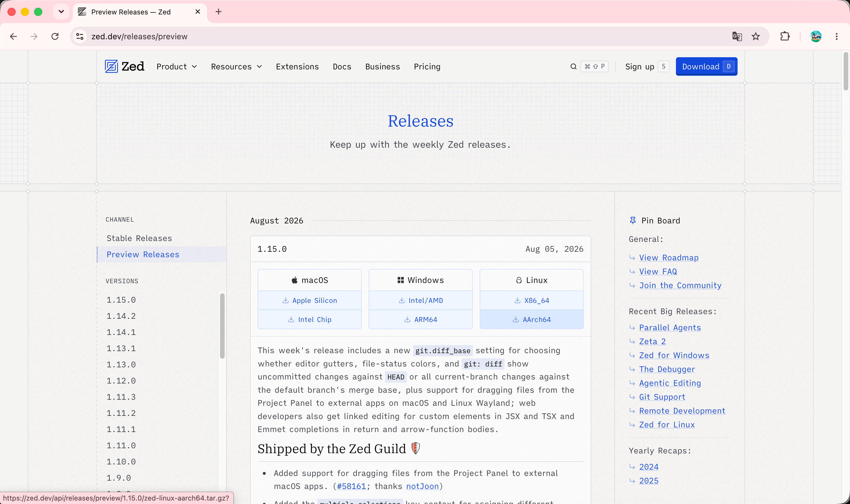This screenshot has height=504, width=850.
Task: Click the browser forward arrow
Action: coord(34,36)
